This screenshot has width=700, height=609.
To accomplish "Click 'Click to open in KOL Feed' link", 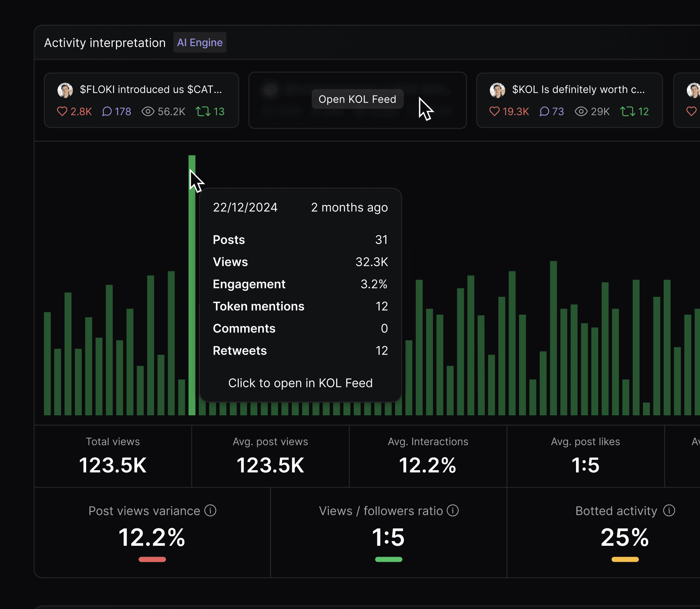I will point(300,383).
